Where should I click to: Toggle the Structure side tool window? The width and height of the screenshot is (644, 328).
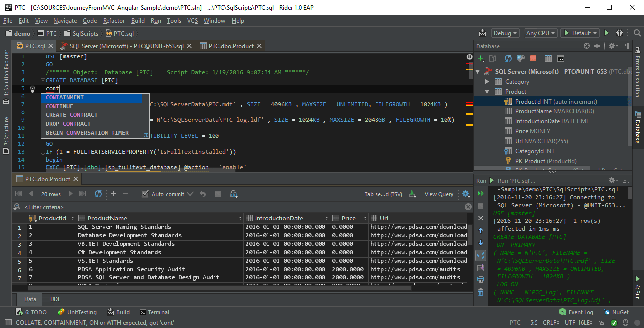pyautogui.click(x=6, y=135)
